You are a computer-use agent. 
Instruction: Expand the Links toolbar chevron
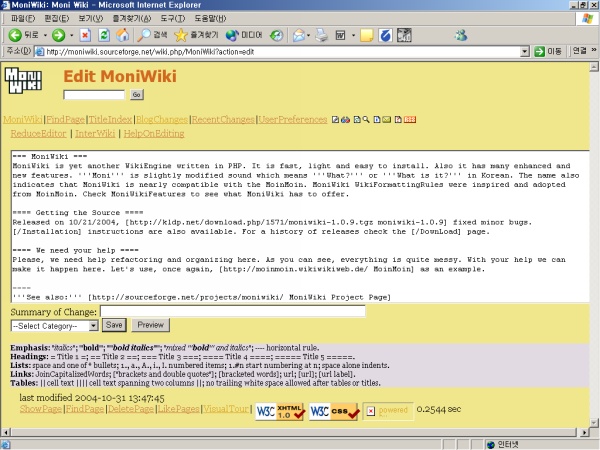coord(594,50)
